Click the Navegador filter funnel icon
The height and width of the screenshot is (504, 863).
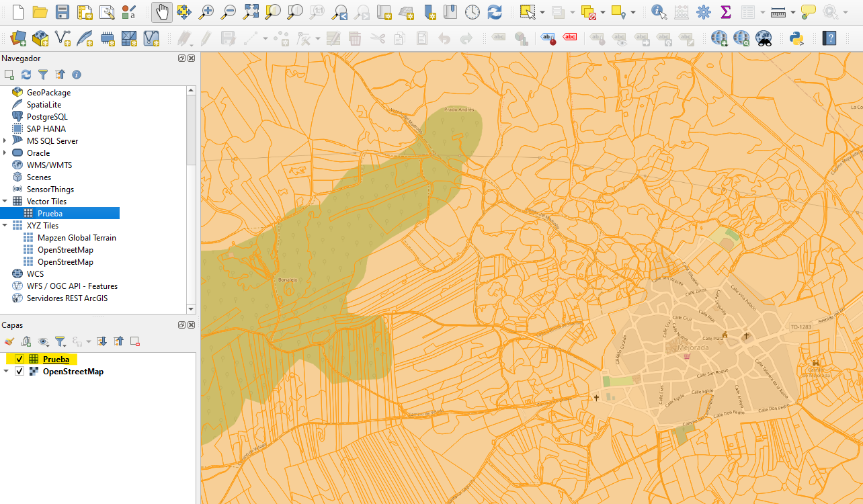[43, 75]
